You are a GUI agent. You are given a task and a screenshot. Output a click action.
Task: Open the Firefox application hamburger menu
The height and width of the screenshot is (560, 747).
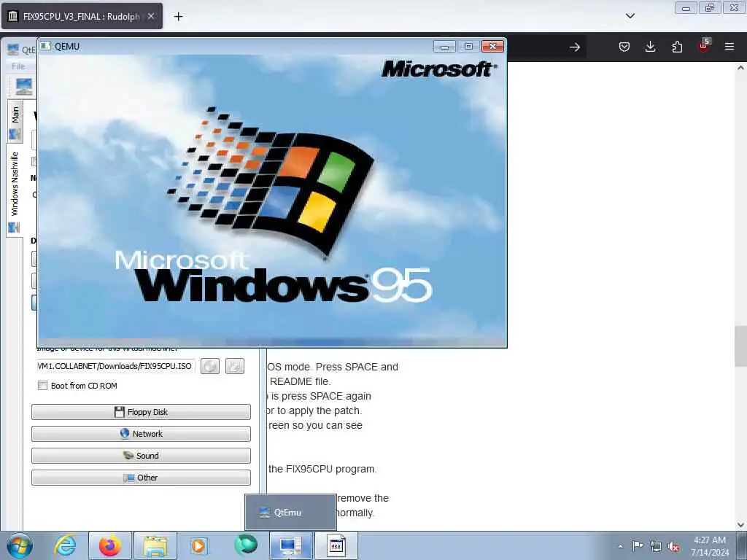[x=729, y=47]
